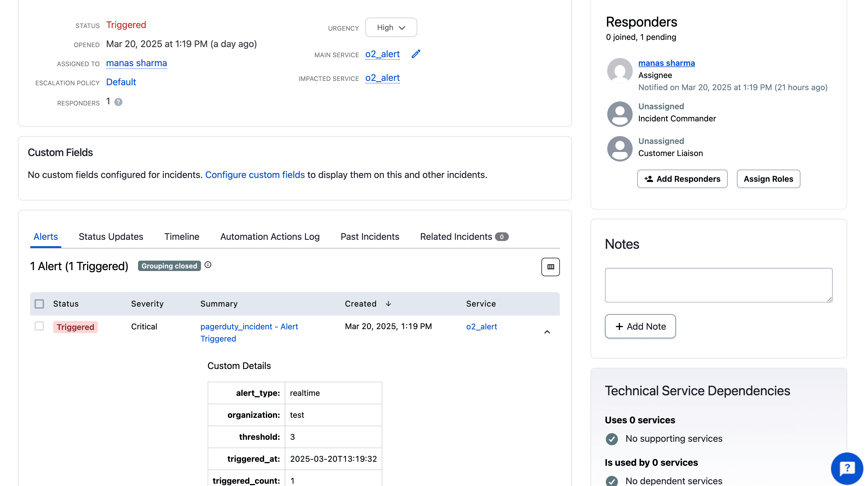Viewport: 868px width, 486px height.
Task: Click the Add Note button
Action: pyautogui.click(x=640, y=326)
